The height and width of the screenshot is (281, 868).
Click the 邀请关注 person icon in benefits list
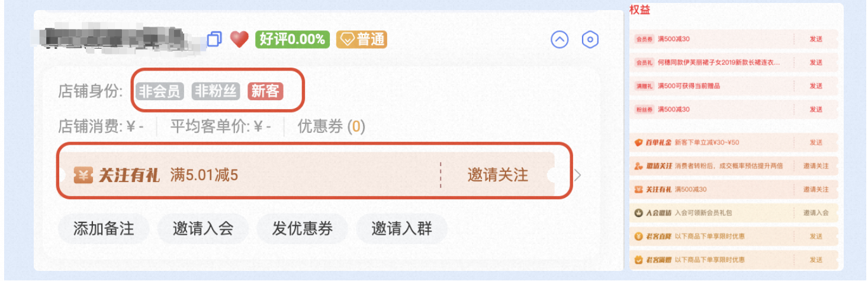pyautogui.click(x=638, y=166)
